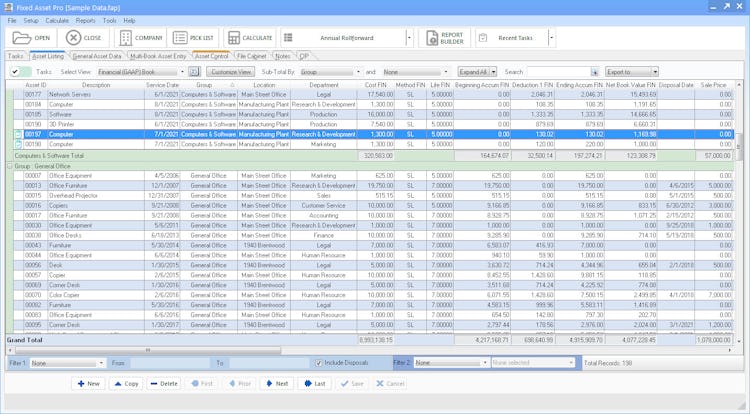750x414 pixels.
Task: Switch to the General Asset Data tab
Action: coord(97,56)
